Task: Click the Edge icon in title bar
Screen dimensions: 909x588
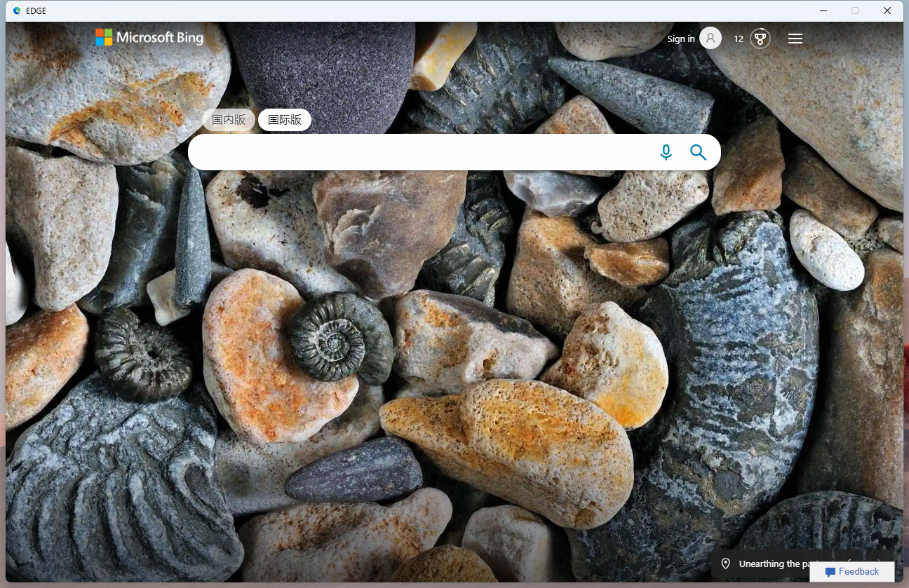Action: pyautogui.click(x=17, y=11)
